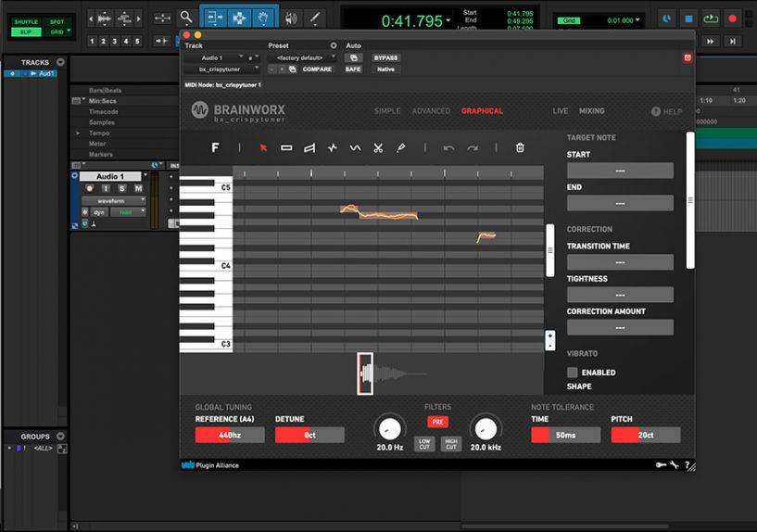Open the Audio 1 track selector dropdown
This screenshot has width=757, height=532.
213,57
